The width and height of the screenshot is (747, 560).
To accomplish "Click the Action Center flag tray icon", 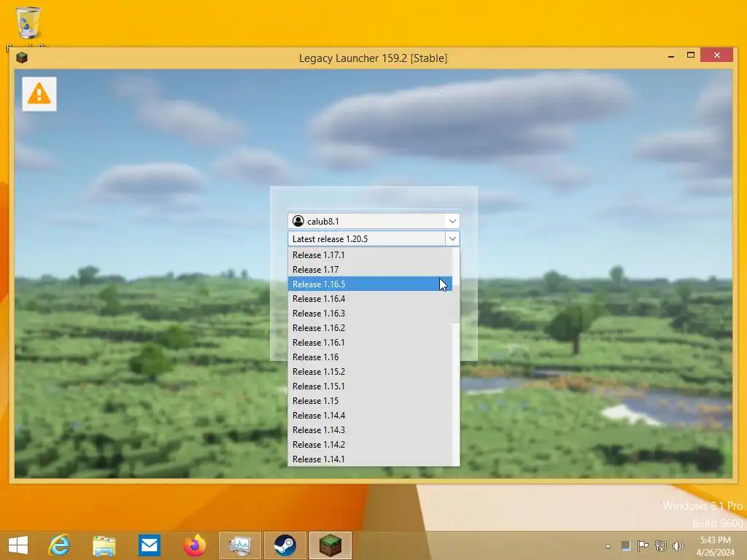I will point(643,545).
